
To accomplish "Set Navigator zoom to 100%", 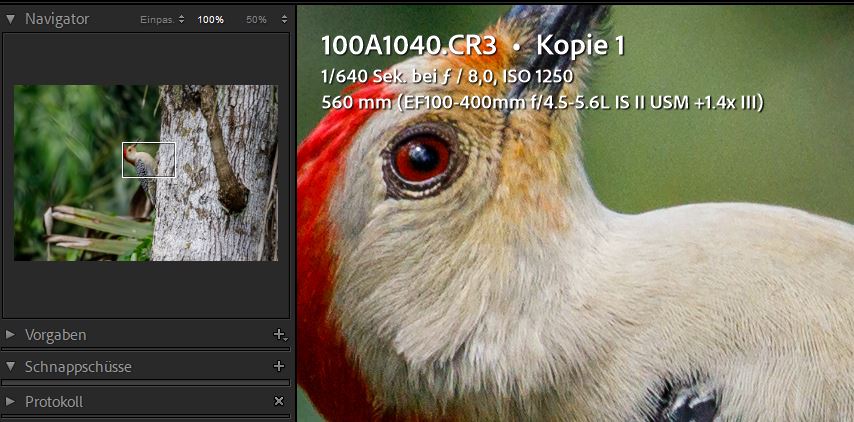I will [x=210, y=20].
